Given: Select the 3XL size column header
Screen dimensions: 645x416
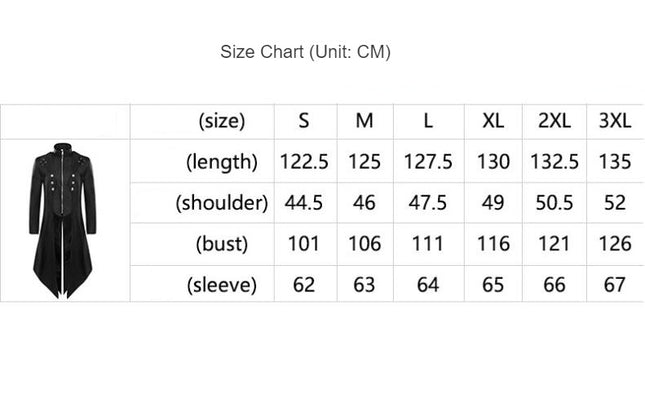Looking at the screenshot, I should (615, 121).
